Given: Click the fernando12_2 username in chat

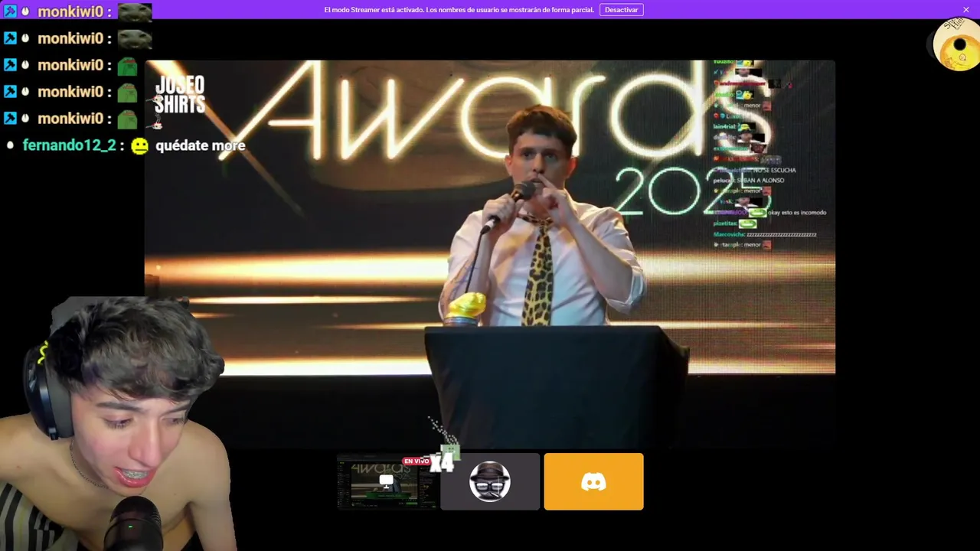Looking at the screenshot, I should click(69, 145).
